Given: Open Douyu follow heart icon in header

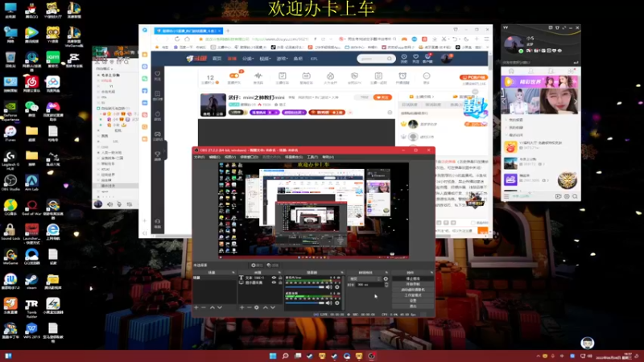Looking at the screenshot, I should click(x=415, y=57).
